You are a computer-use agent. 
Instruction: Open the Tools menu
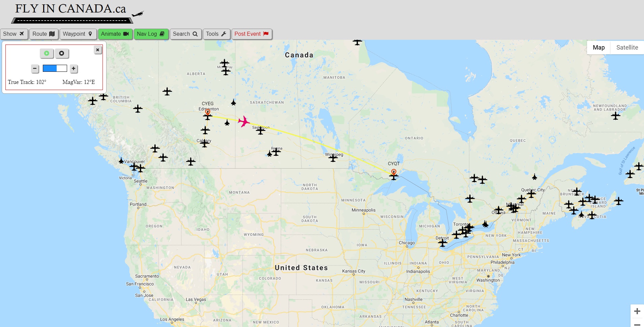[216, 34]
